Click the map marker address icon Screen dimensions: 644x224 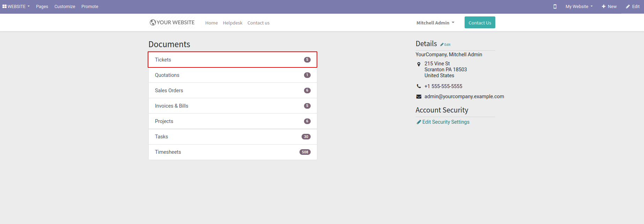[419, 64]
